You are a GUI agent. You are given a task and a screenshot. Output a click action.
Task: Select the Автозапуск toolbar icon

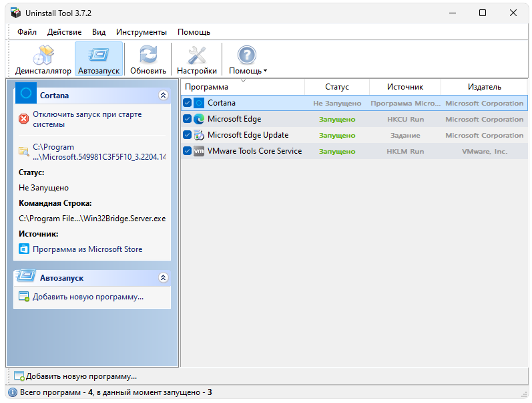99,59
